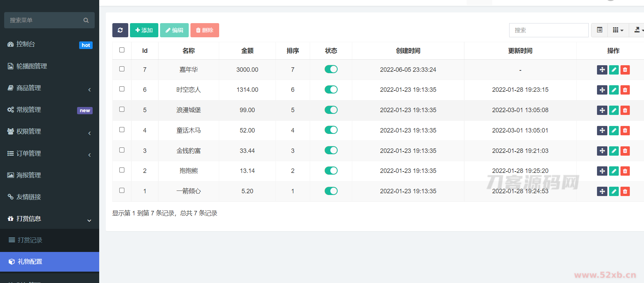
Task: Click the green 添加 button
Action: 144,30
